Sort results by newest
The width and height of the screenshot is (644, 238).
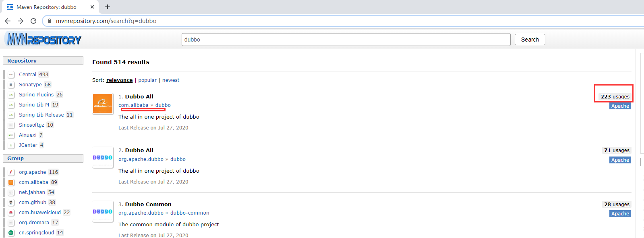(x=171, y=80)
